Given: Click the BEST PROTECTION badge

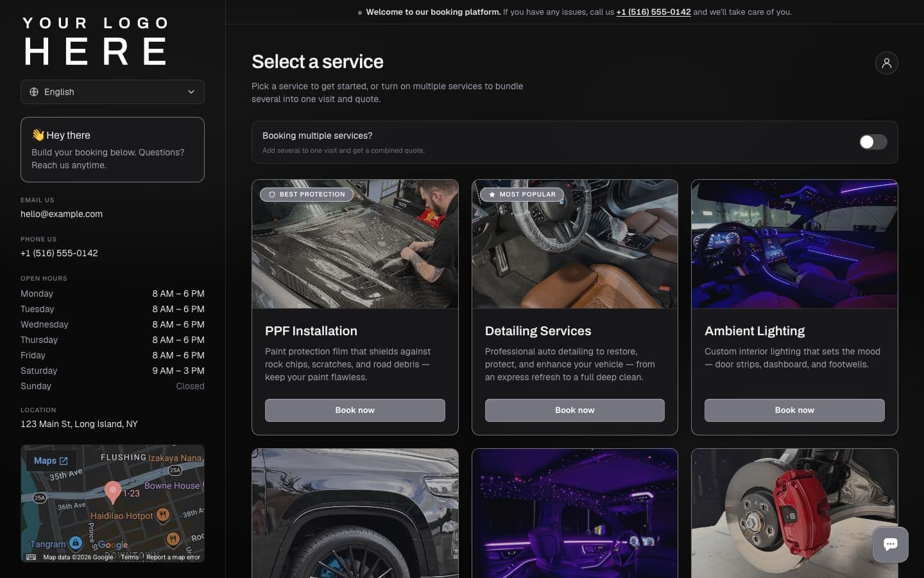Looking at the screenshot, I should (307, 194).
